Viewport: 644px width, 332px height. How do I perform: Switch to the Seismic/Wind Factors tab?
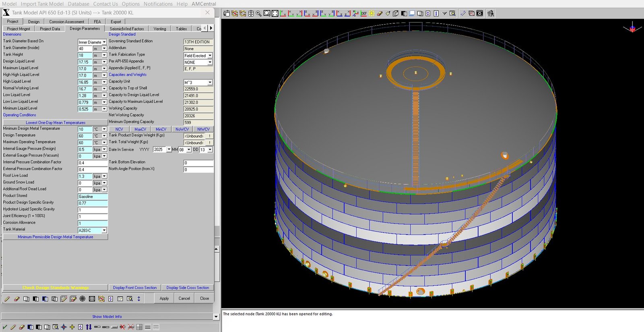point(126,29)
